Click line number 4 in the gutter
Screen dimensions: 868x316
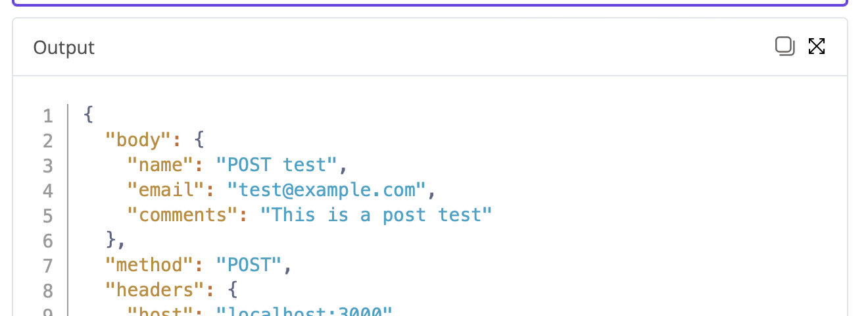click(x=47, y=190)
